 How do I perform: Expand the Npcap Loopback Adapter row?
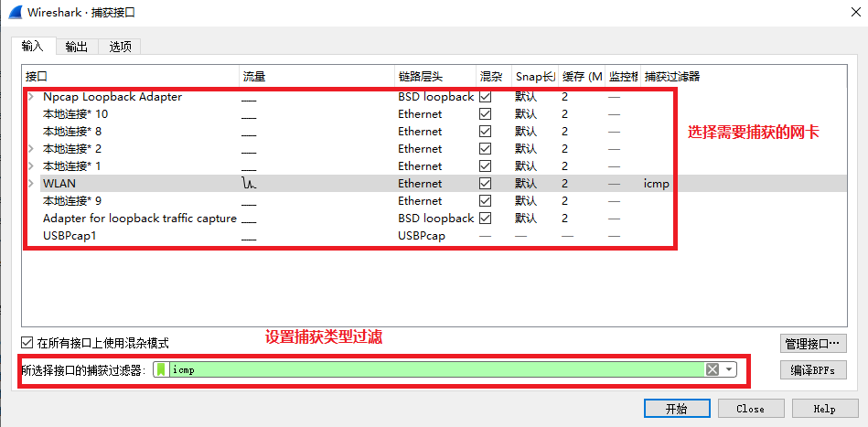click(31, 97)
